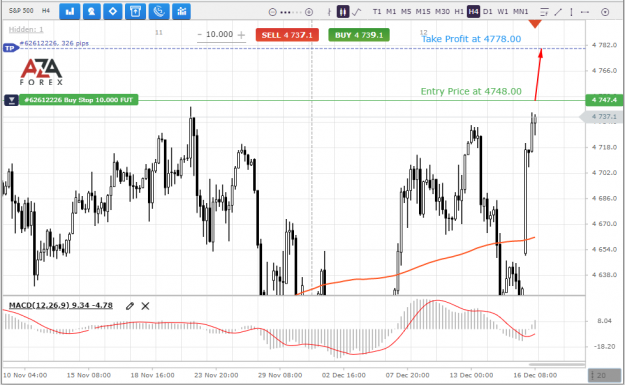Viewport: 625px width, 385px height.
Task: Click the 16 Dec 08:00 date label
Action: (x=535, y=375)
